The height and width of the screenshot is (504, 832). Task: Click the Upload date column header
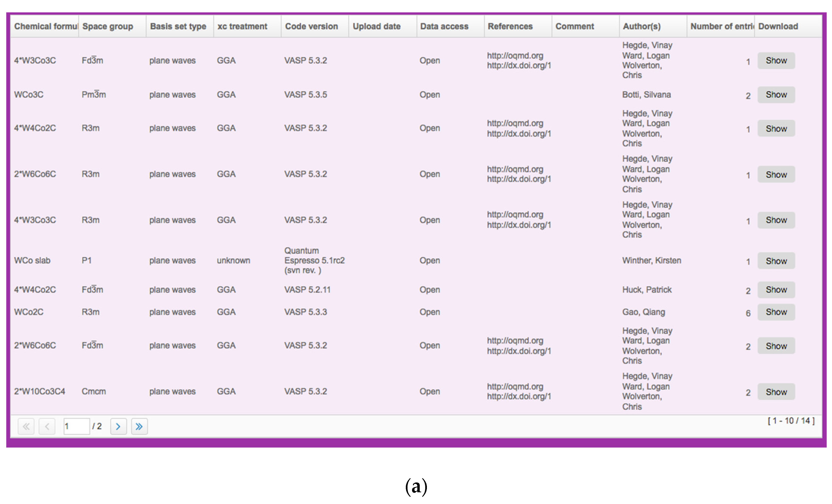click(x=376, y=26)
